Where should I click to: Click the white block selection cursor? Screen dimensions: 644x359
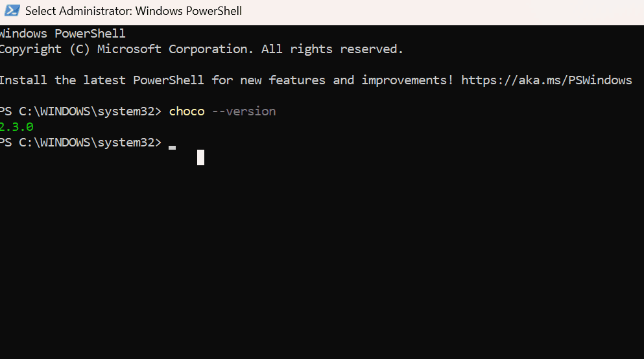[200, 157]
